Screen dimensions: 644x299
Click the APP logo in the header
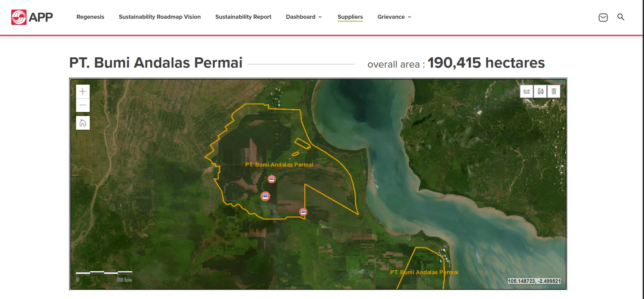[32, 17]
